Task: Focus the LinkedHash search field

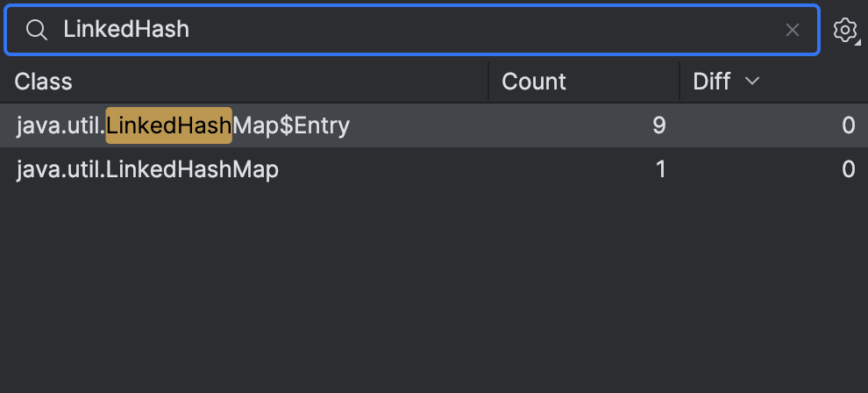Action: pyautogui.click(x=421, y=30)
